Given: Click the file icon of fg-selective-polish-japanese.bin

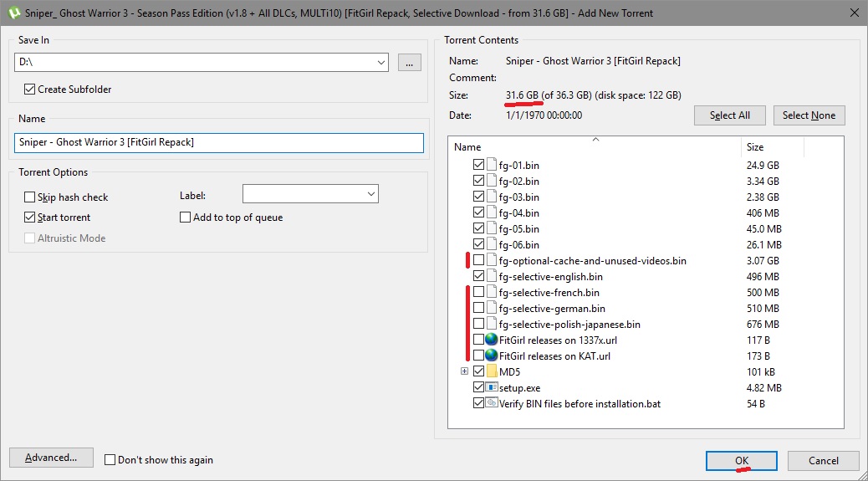Looking at the screenshot, I should point(492,325).
